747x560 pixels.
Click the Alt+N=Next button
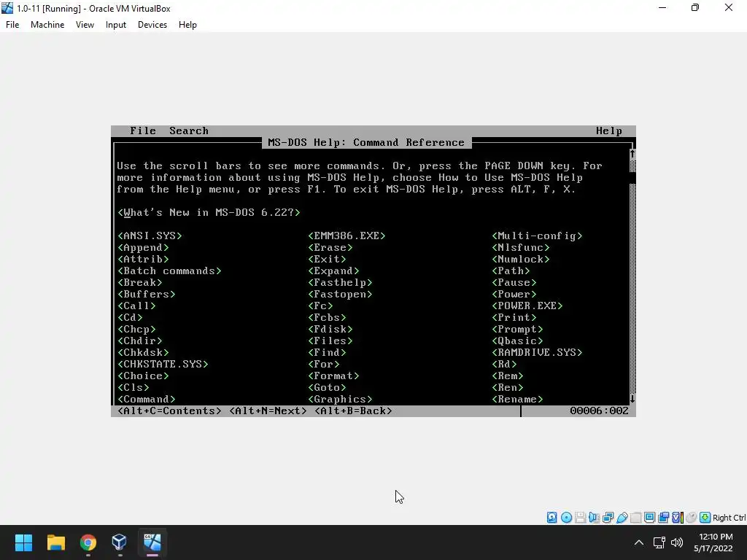pyautogui.click(x=268, y=411)
